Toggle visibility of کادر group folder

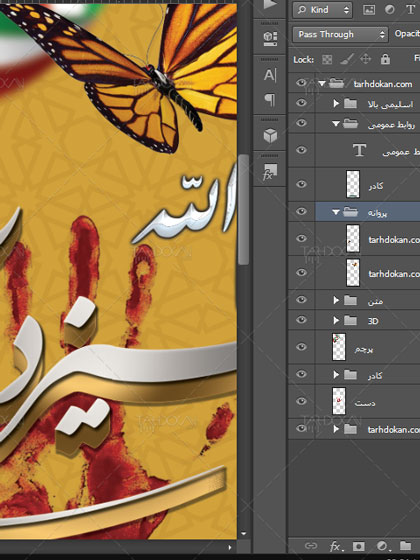[301, 374]
